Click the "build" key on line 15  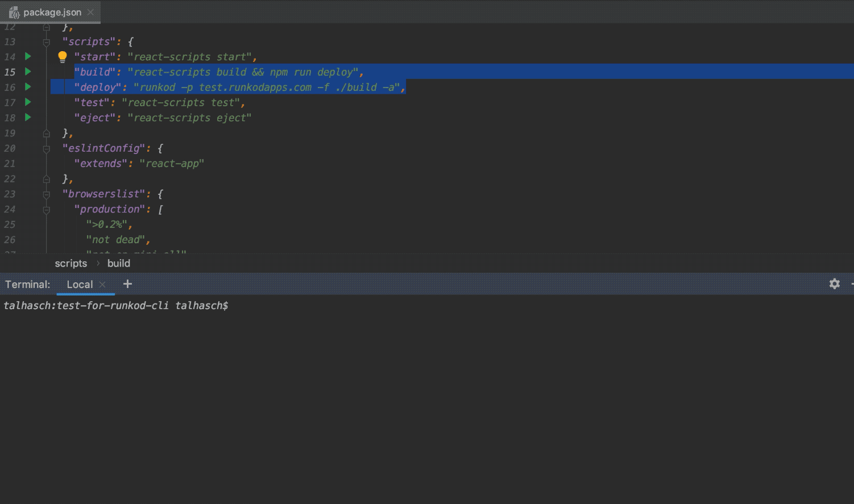click(94, 72)
